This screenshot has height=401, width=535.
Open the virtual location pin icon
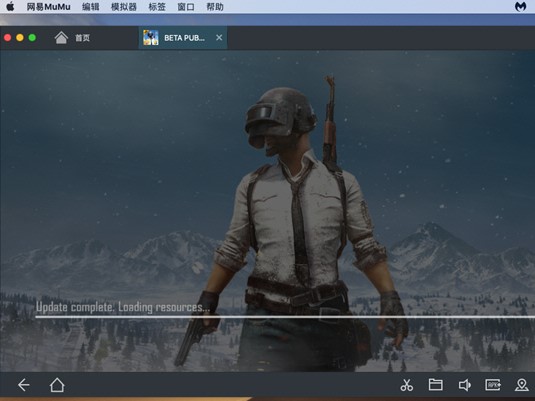click(x=522, y=385)
